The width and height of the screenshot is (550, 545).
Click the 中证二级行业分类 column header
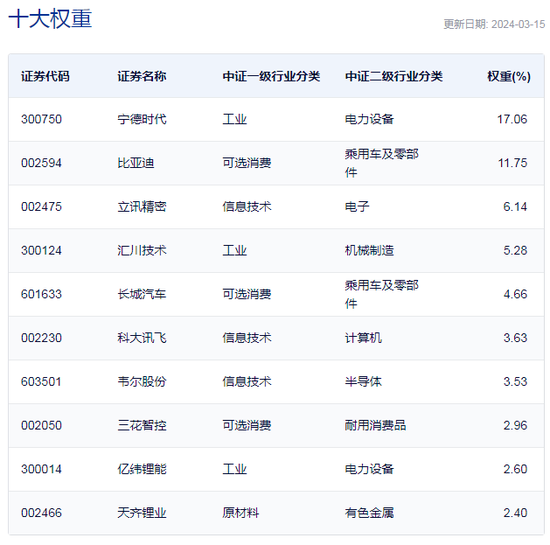coord(394,76)
